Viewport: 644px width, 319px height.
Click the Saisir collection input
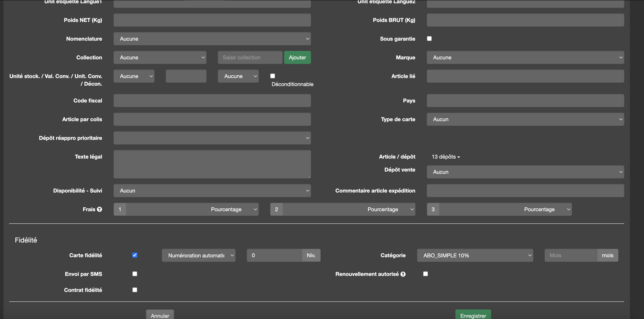(250, 58)
